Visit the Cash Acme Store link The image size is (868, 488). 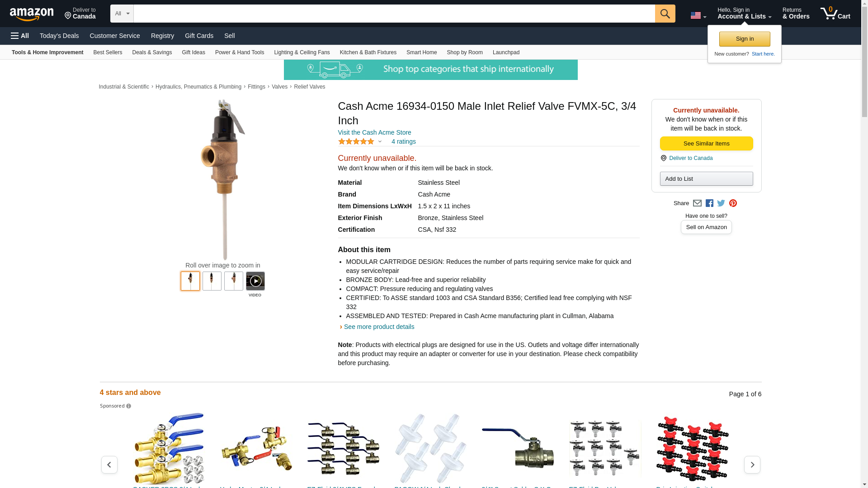[x=374, y=132]
